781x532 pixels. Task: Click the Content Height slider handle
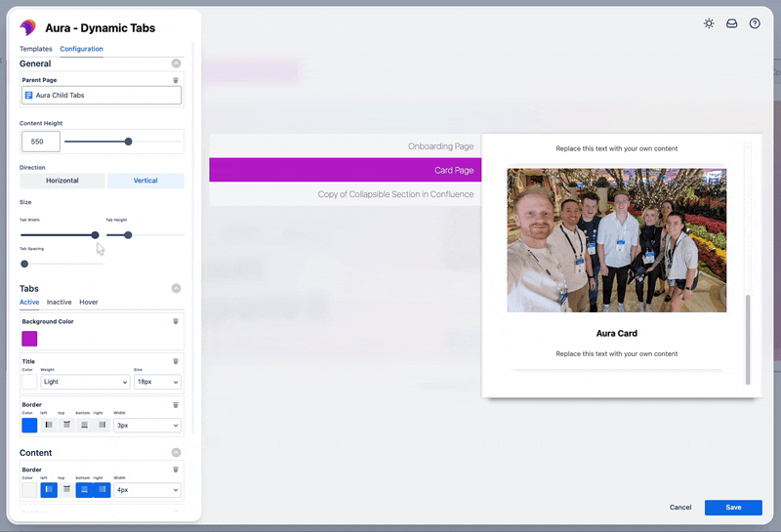click(x=128, y=142)
